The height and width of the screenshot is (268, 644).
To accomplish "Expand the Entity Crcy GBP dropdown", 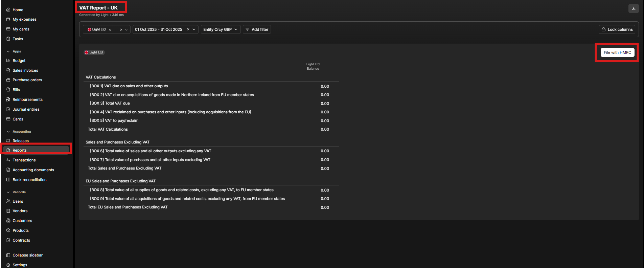I will pos(221,29).
